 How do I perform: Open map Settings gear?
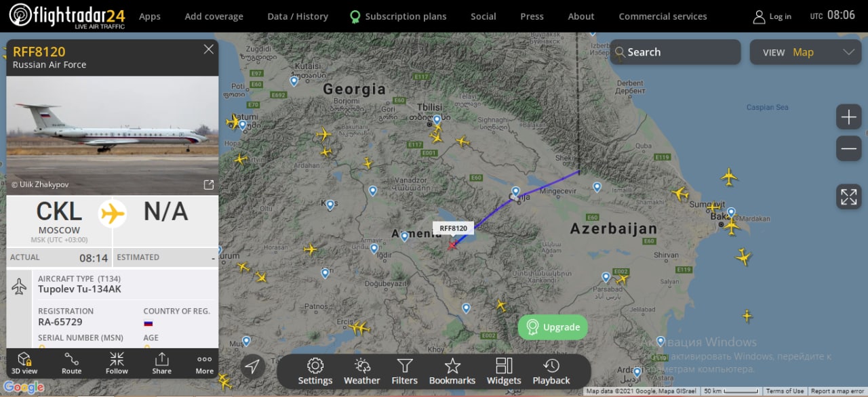315,371
